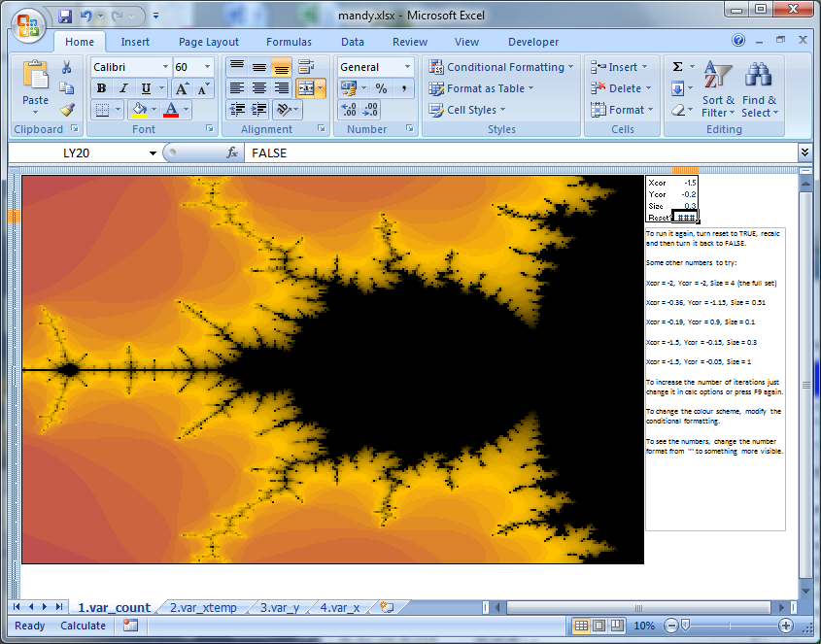Activate the Format Painter brush

66,110
